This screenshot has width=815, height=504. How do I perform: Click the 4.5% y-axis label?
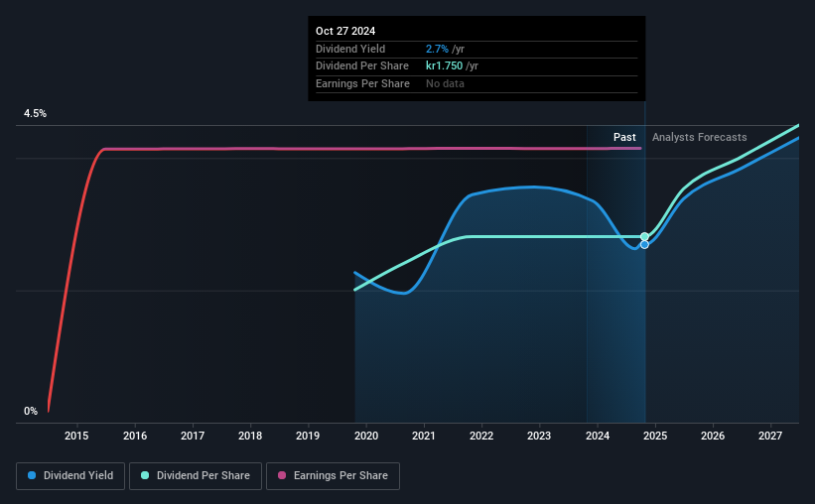click(35, 113)
